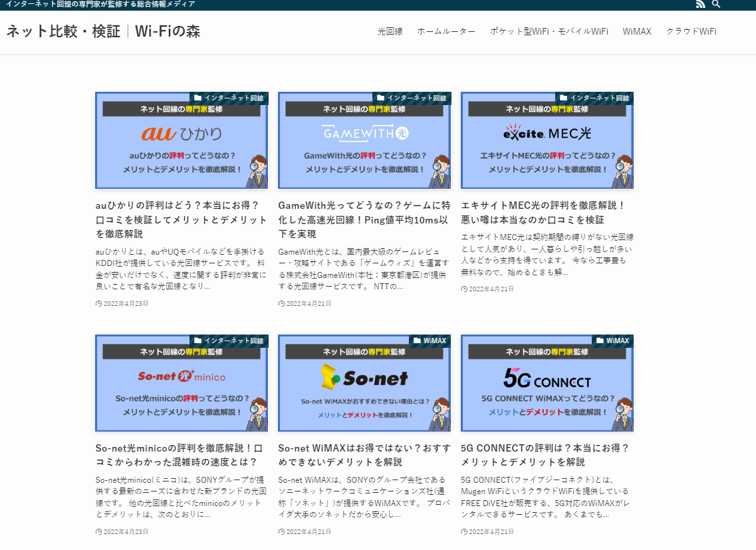Open the search magnifier icon
Image resolution: width=756 pixels, height=550 pixels.
[716, 5]
